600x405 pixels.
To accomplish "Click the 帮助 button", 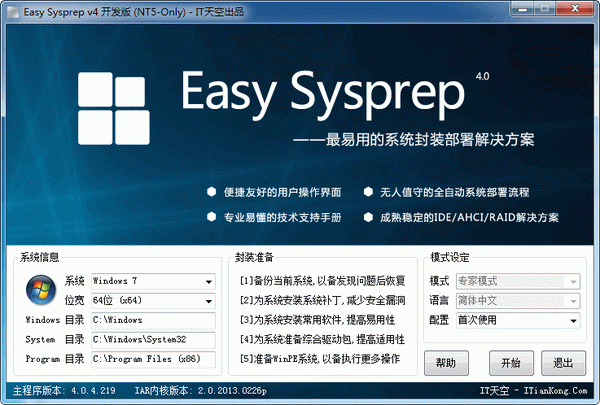I will (446, 363).
